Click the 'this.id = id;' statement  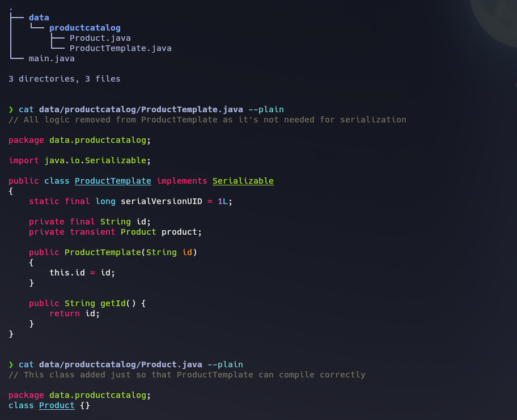(x=82, y=273)
